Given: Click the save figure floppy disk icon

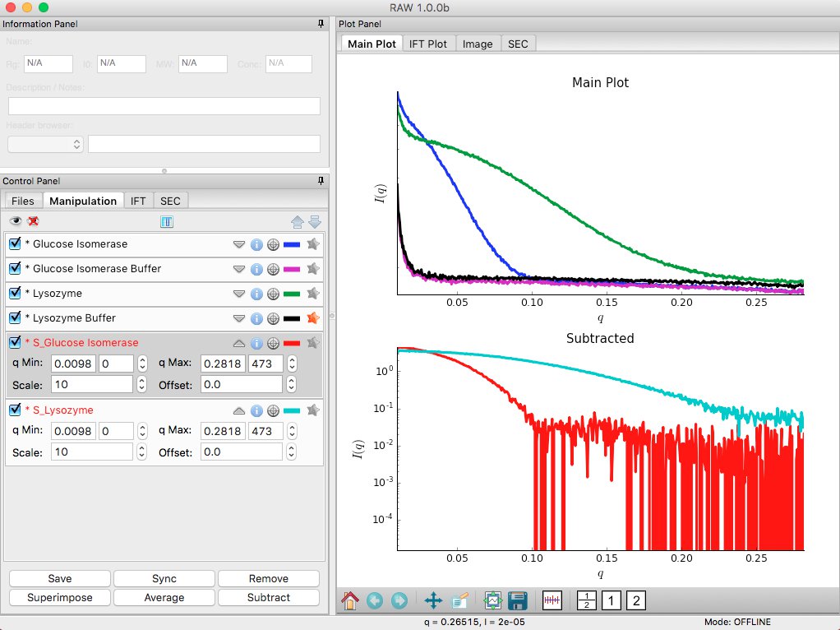Looking at the screenshot, I should click(x=518, y=600).
